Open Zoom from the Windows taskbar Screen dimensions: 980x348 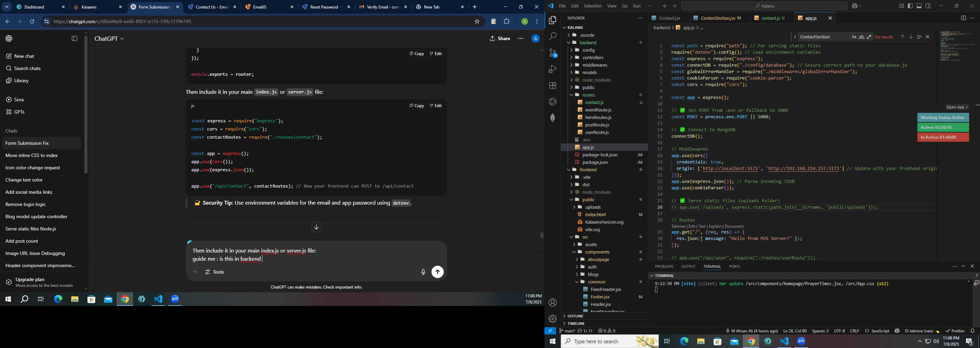pyautogui.click(x=801, y=341)
